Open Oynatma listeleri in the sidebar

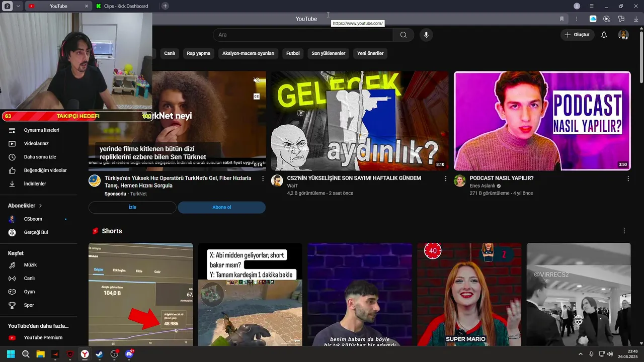pyautogui.click(x=42, y=130)
